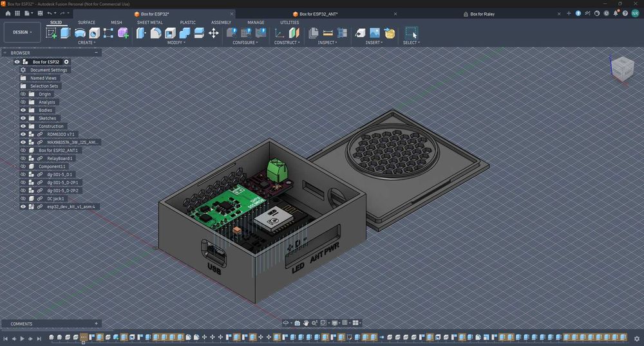Open the Construct axis tool icon

[279, 33]
